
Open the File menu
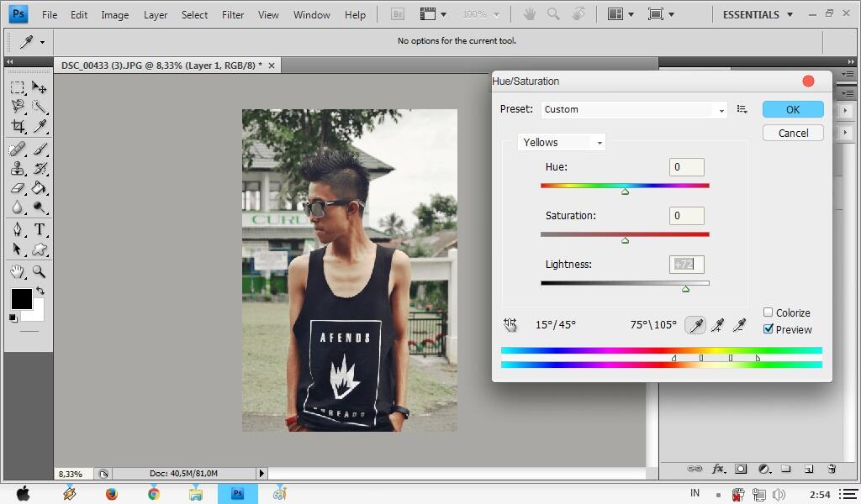(50, 15)
